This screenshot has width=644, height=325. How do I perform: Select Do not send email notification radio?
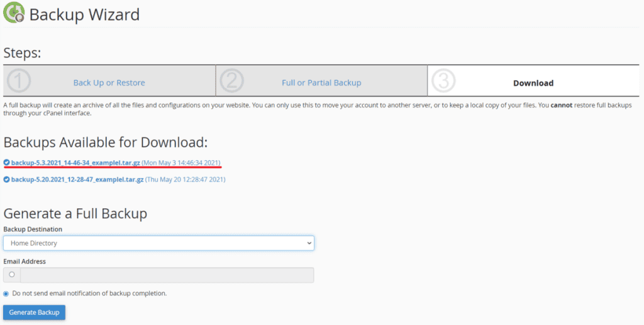tap(6, 294)
